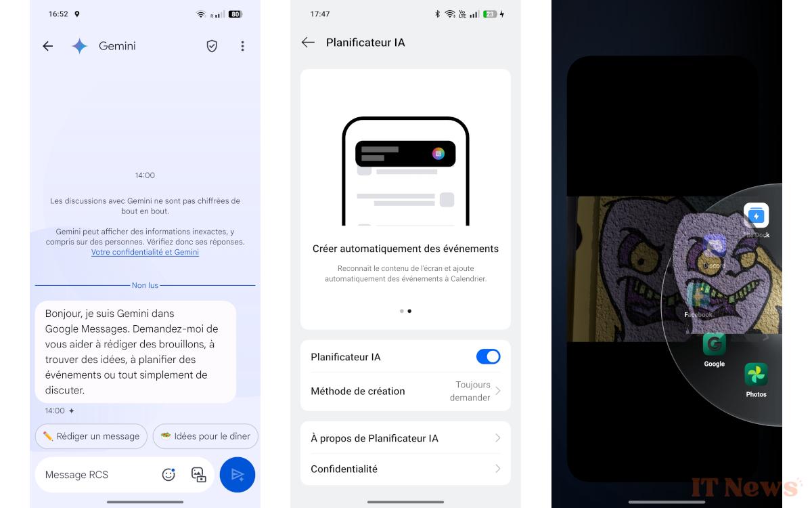Tap the battery 80 indicator

[235, 14]
